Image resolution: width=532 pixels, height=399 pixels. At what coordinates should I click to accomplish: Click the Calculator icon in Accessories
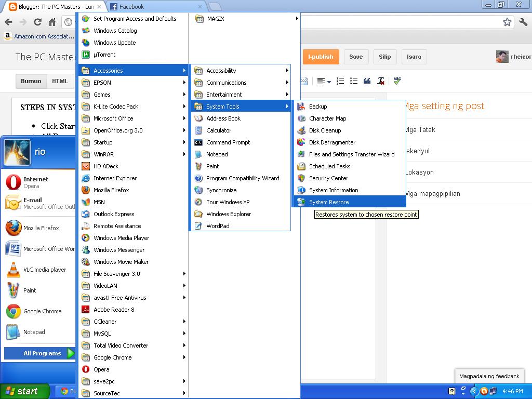198,130
